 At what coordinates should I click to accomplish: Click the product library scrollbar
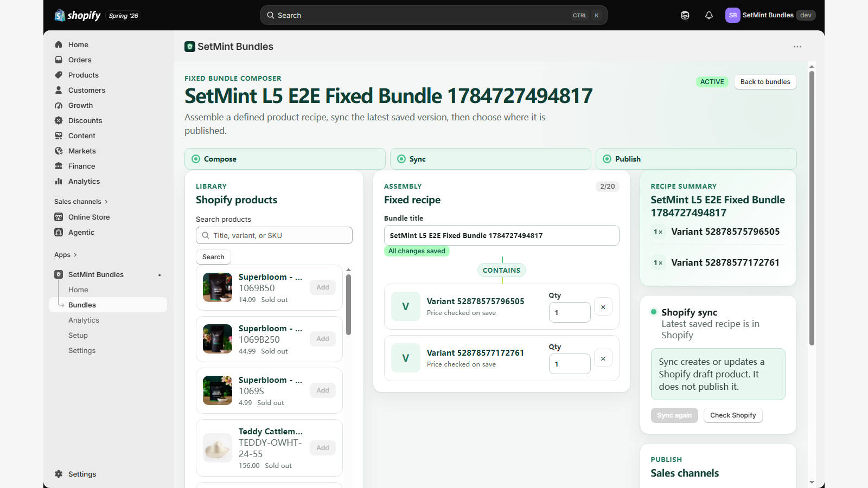pos(348,304)
